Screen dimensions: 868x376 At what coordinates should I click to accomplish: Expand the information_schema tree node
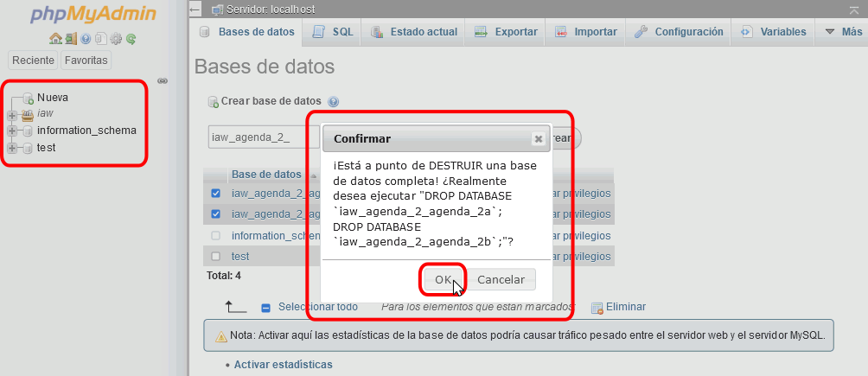coord(12,131)
